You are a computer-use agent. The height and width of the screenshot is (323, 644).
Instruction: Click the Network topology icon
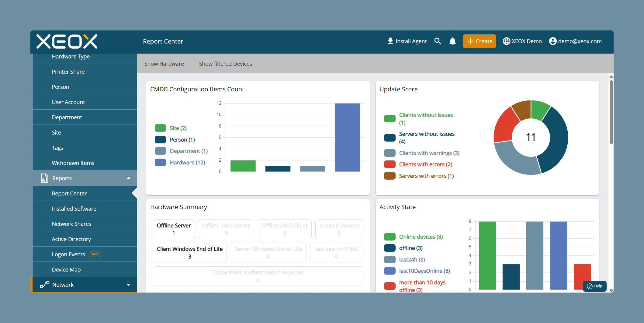coord(45,285)
